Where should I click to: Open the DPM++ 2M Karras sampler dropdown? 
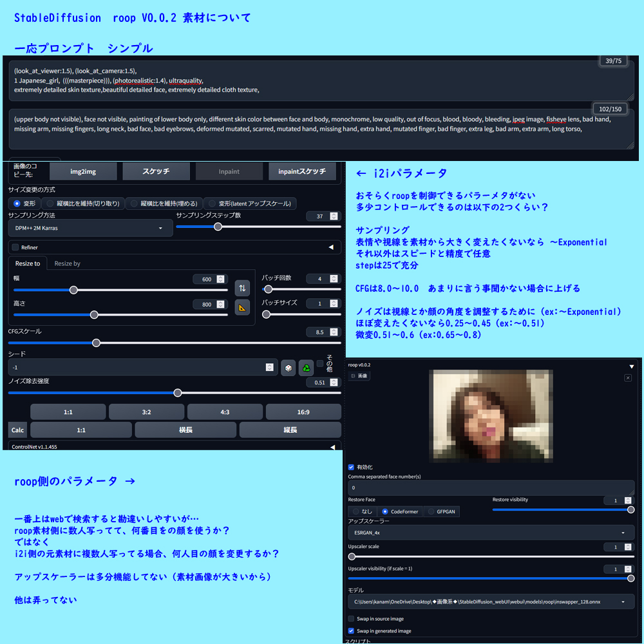click(x=90, y=228)
